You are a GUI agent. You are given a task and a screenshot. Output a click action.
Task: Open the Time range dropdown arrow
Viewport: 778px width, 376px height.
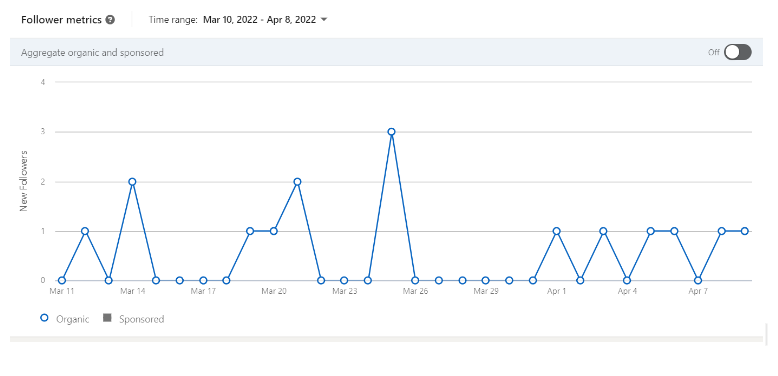tap(324, 20)
